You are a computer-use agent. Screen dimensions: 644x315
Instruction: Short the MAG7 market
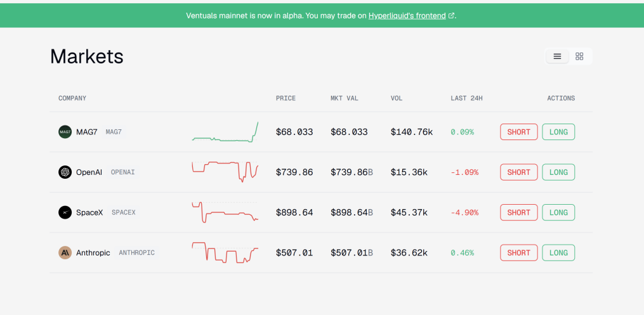518,132
